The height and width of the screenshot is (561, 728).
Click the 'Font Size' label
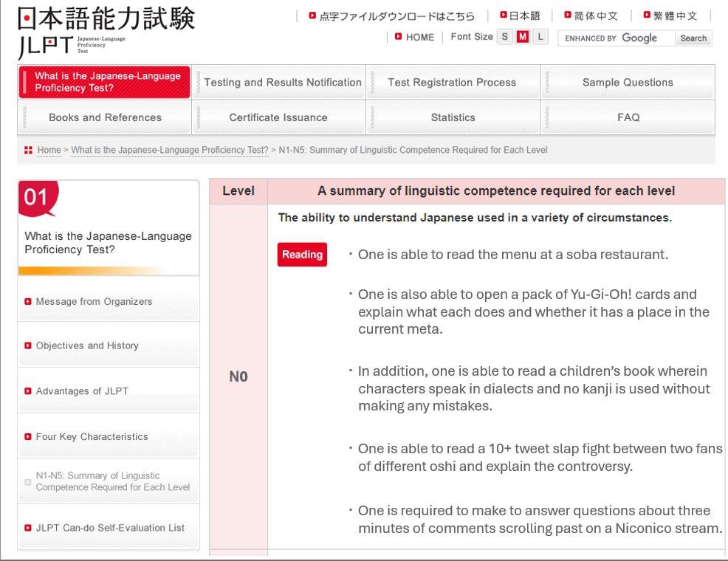pos(472,37)
